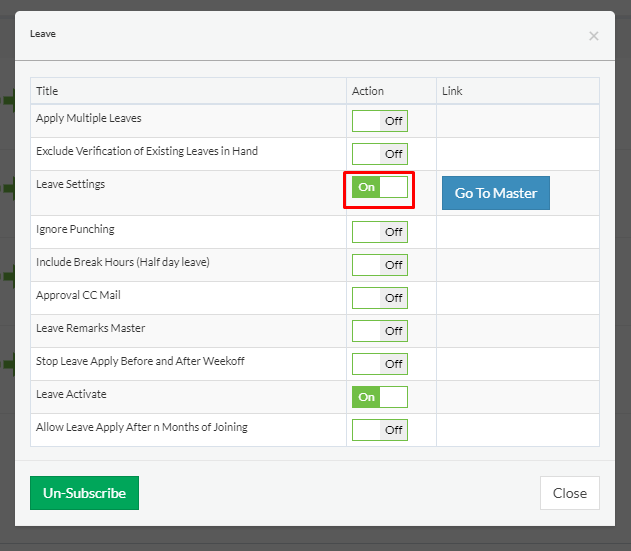Turn on Leave Remarks Master switch

tap(379, 331)
